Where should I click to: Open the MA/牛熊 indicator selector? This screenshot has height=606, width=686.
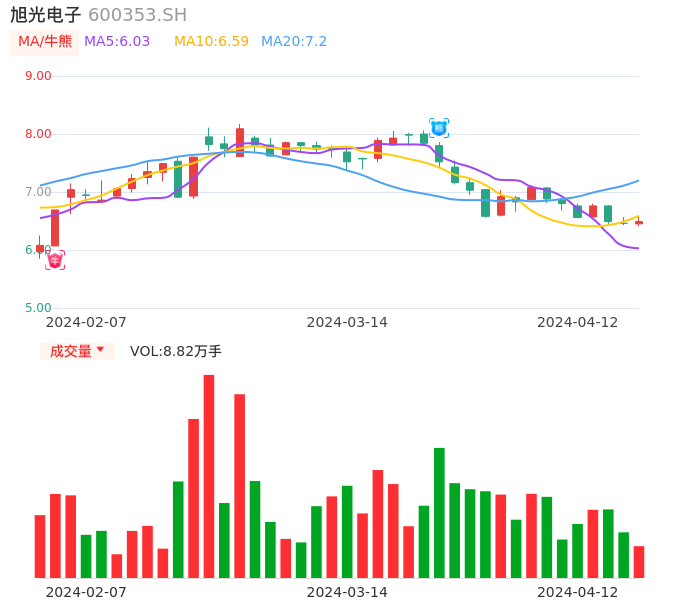tap(45, 42)
